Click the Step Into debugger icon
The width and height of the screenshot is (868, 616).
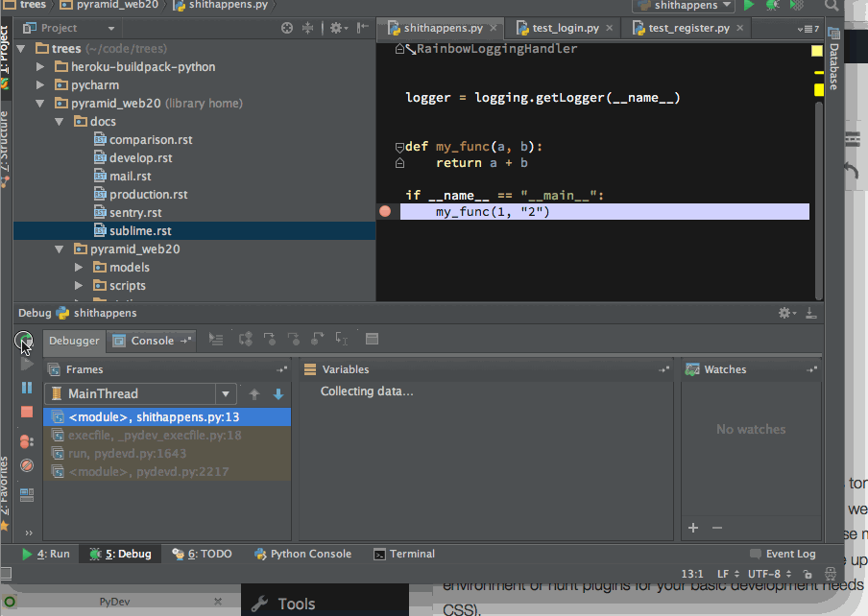[270, 339]
